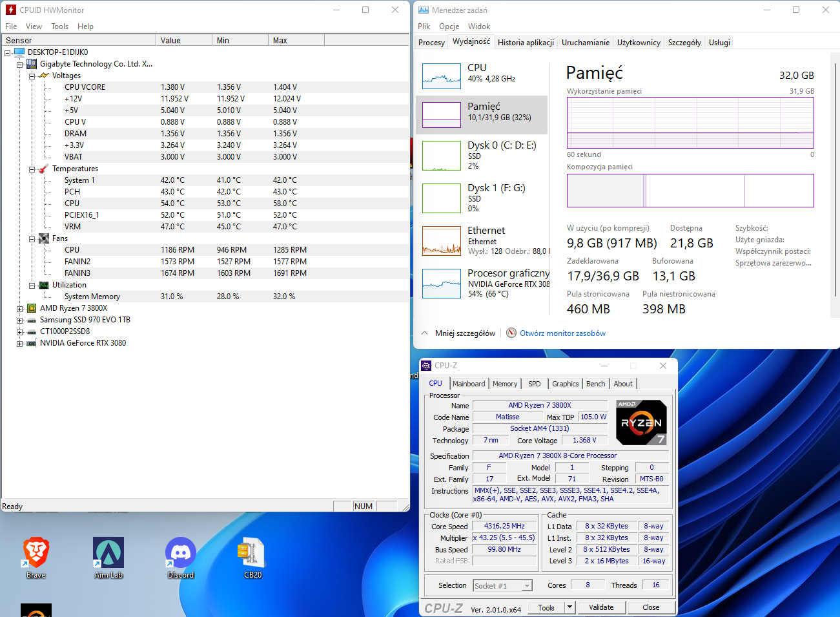Click the Mniej szczegółów label
Image resolution: width=840 pixels, height=617 pixels.
(465, 333)
